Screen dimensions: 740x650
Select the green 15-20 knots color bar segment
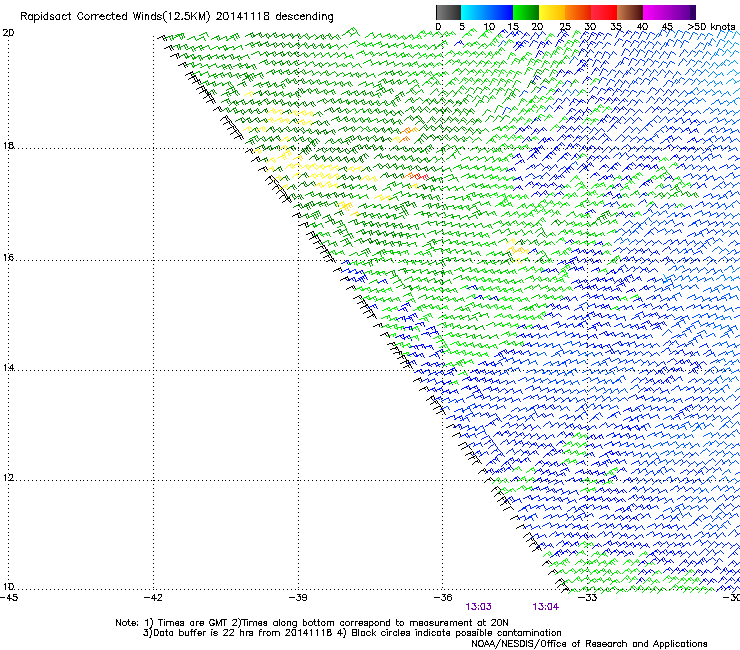526,12
